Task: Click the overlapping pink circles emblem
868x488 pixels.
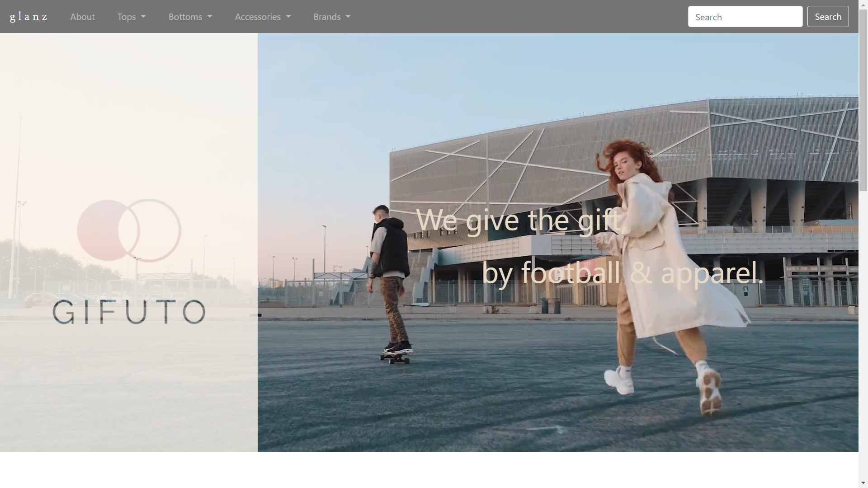Action: click(129, 230)
